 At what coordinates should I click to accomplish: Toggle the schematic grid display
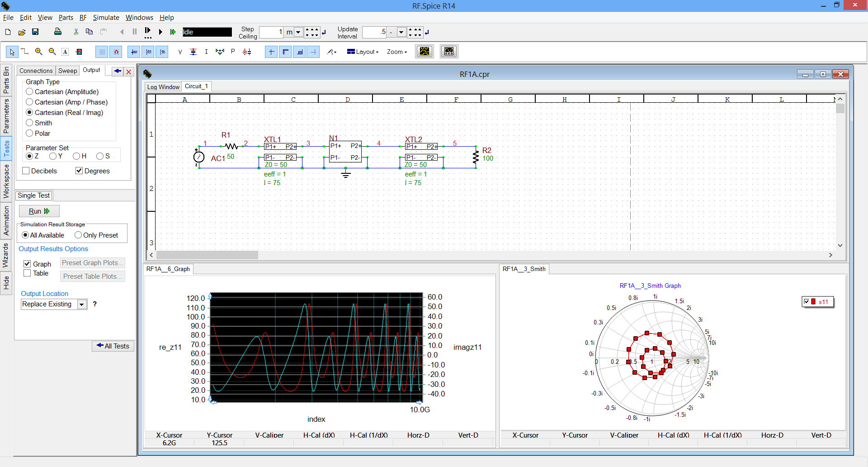(x=102, y=52)
